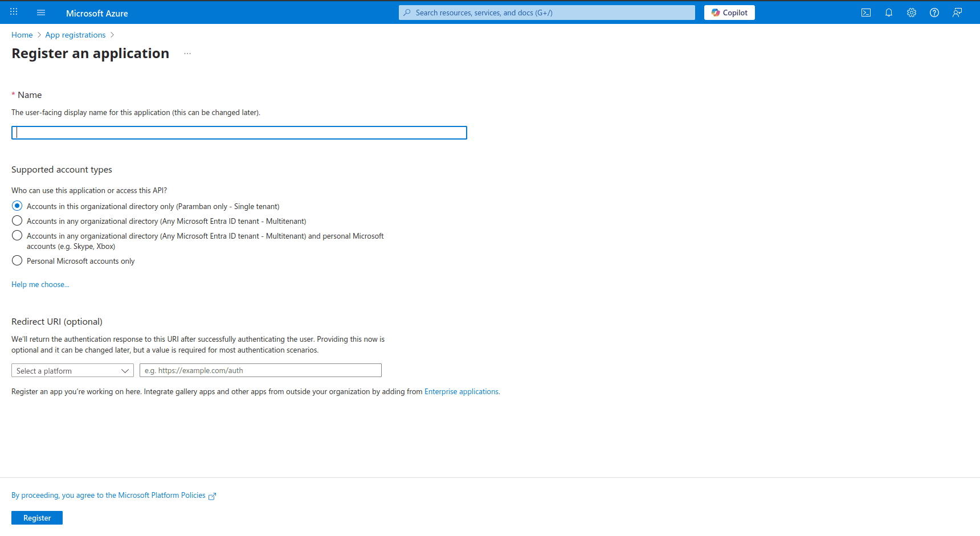
Task: Open portal settings
Action: pos(911,12)
